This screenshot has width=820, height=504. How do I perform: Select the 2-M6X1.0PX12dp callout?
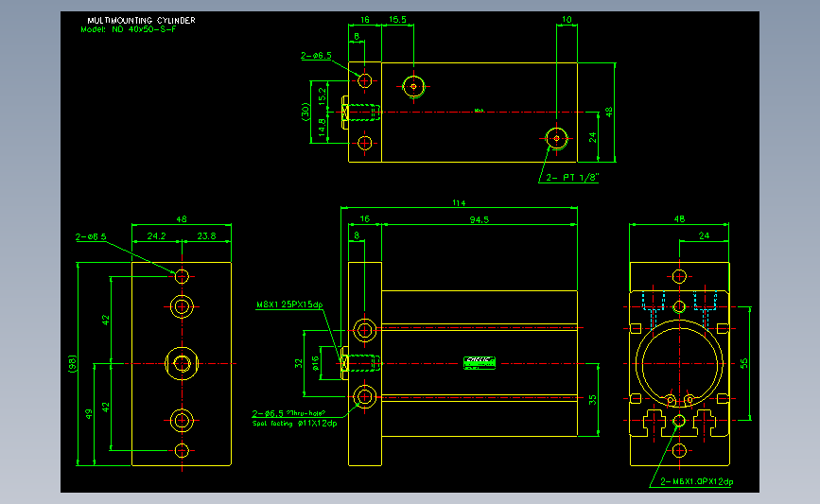point(696,481)
